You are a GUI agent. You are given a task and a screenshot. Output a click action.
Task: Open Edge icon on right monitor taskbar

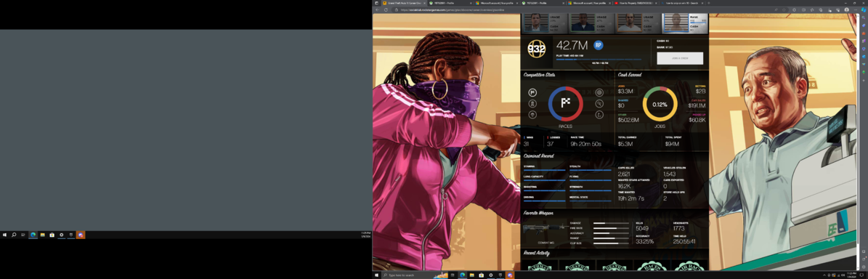coord(462,275)
